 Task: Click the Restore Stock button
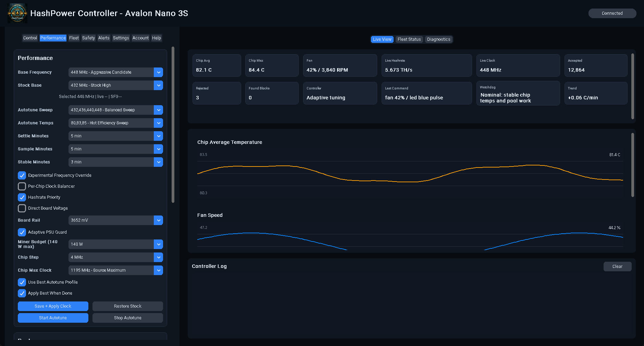pyautogui.click(x=128, y=306)
